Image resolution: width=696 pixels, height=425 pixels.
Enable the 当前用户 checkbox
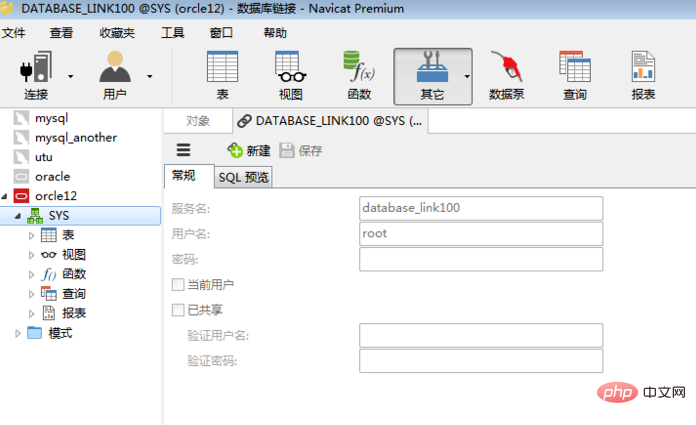coord(178,285)
